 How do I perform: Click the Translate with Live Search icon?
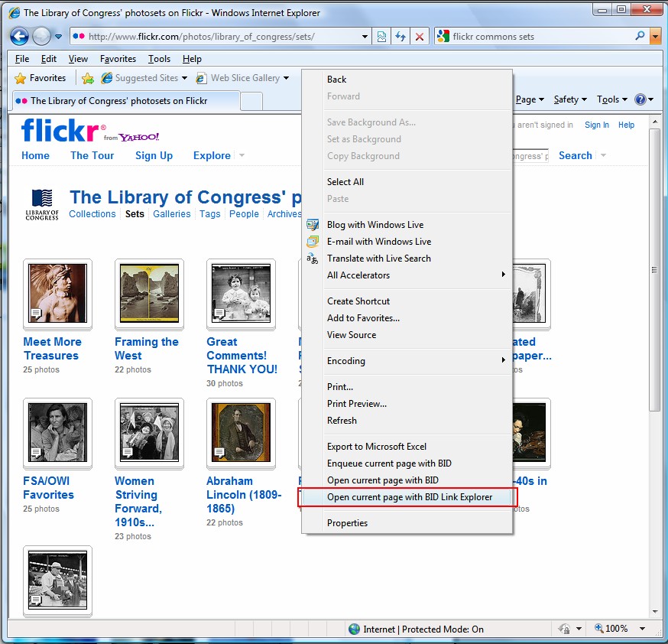pos(313,259)
